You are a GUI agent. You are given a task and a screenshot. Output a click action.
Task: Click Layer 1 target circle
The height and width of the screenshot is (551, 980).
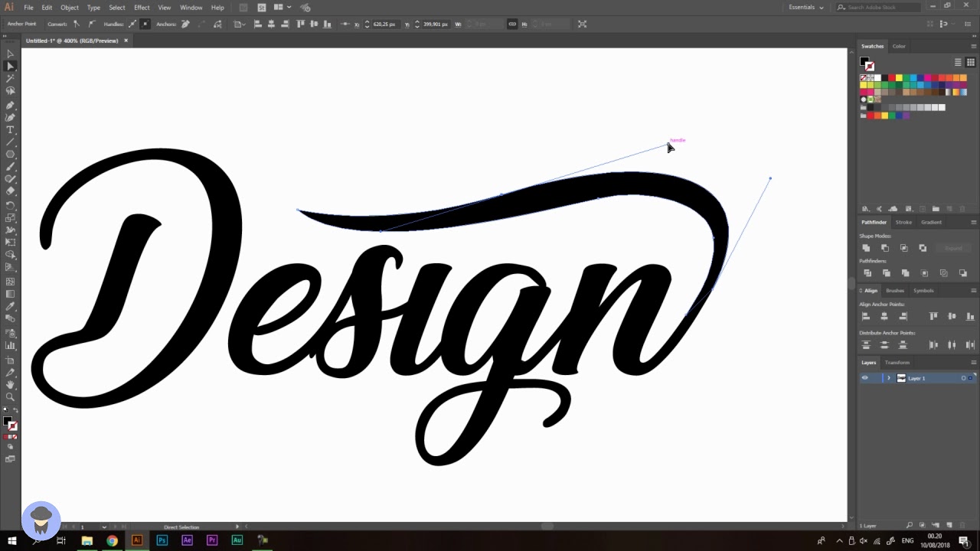coord(964,378)
